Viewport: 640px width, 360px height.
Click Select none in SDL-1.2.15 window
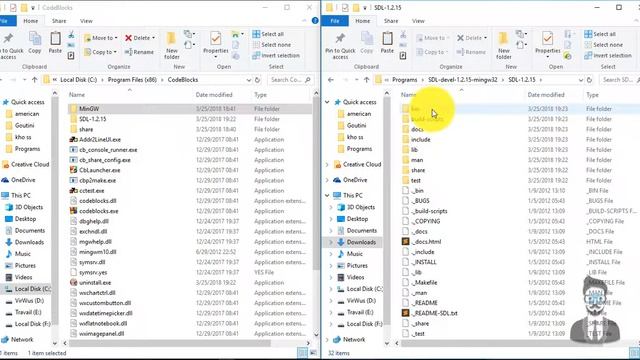(x=604, y=44)
